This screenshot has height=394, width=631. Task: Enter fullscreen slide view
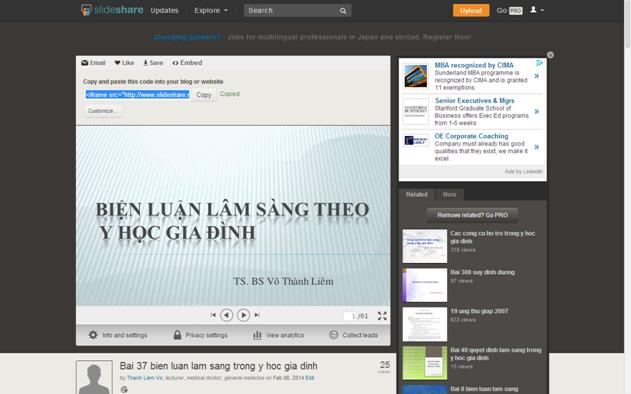click(x=382, y=316)
